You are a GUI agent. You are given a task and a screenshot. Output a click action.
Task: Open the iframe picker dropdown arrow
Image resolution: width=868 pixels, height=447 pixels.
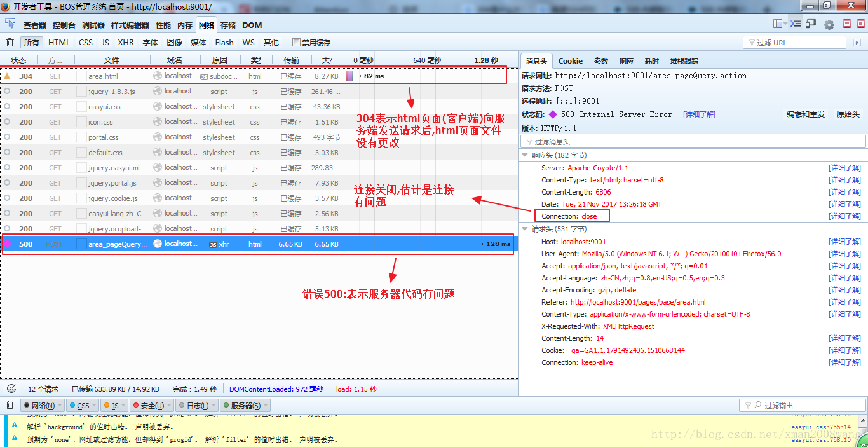coord(785,24)
